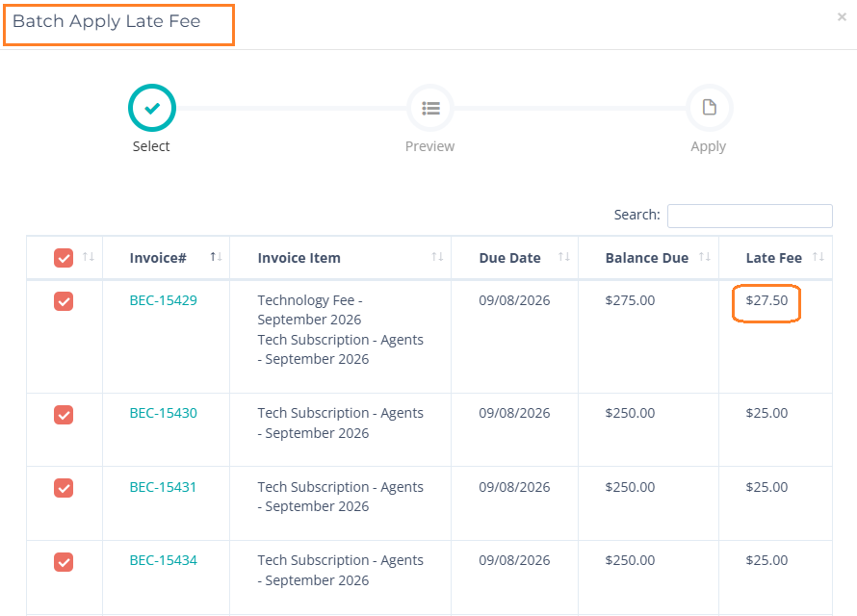Click the Select step checkmark icon
This screenshot has height=616, width=857.
pos(152,108)
